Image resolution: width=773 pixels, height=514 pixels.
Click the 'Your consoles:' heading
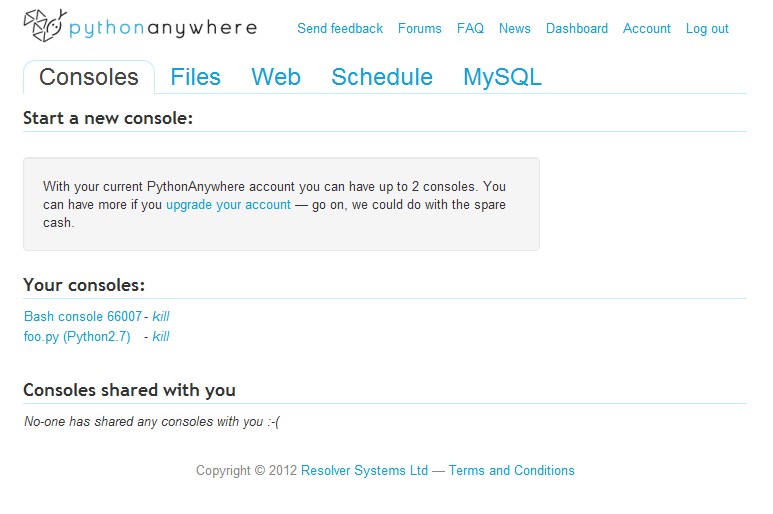84,285
